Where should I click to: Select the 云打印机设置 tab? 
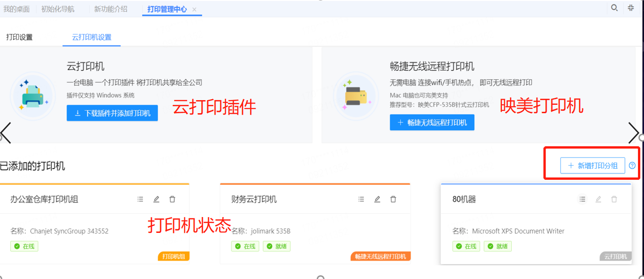tap(92, 37)
